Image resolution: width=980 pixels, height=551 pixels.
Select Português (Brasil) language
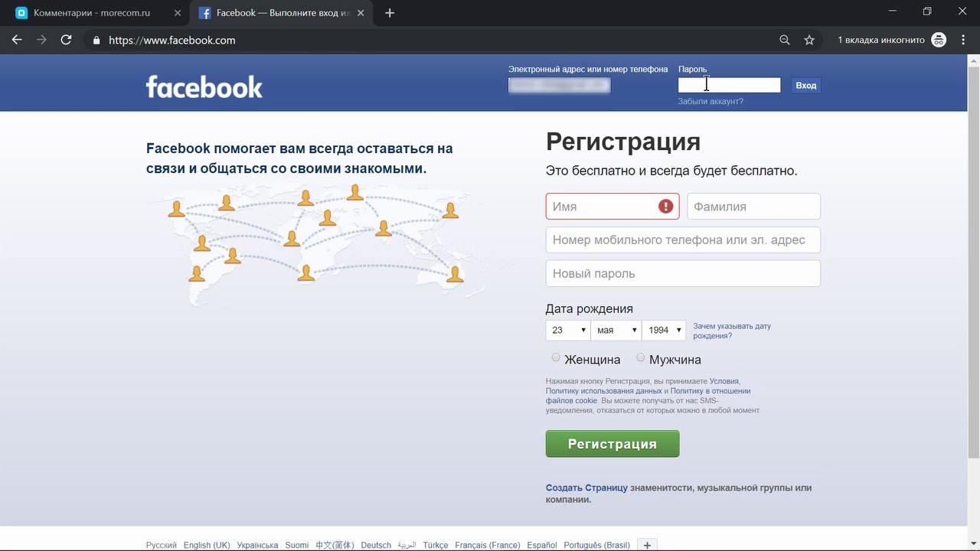tap(597, 545)
